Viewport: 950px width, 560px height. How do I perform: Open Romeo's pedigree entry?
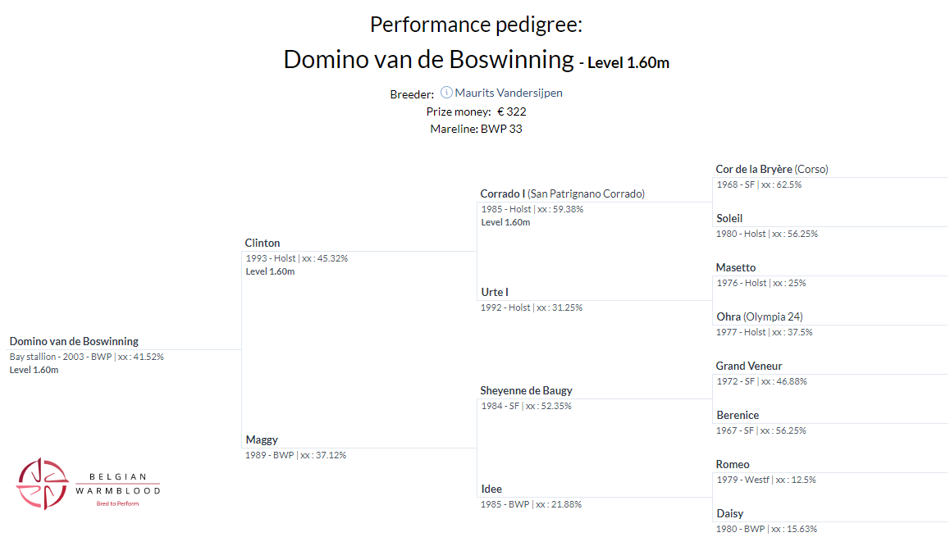pos(733,465)
